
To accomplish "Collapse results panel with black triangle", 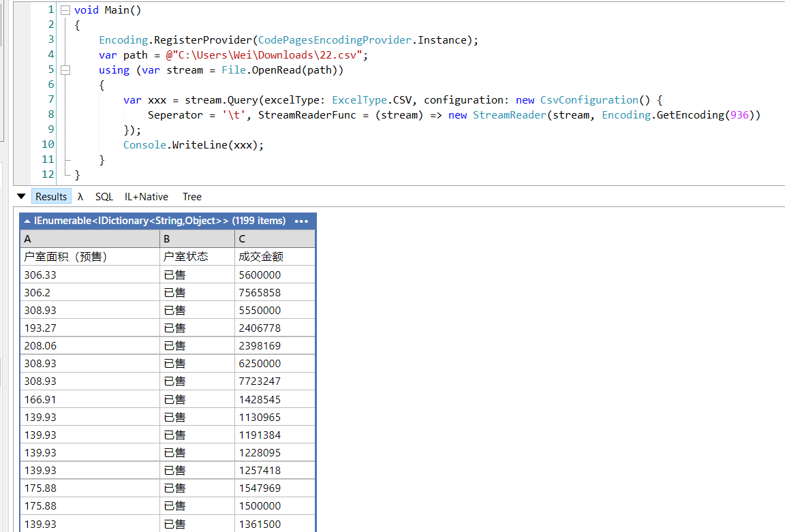I will 21,196.
